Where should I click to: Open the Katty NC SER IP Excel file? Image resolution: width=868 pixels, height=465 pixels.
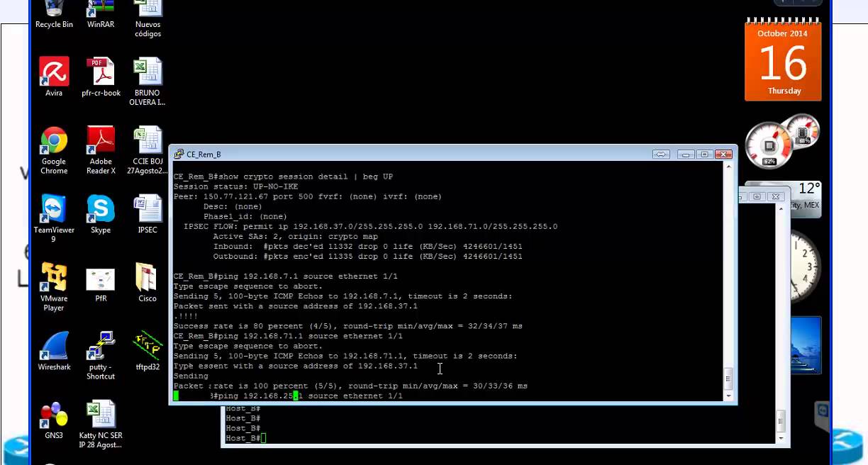[101, 424]
